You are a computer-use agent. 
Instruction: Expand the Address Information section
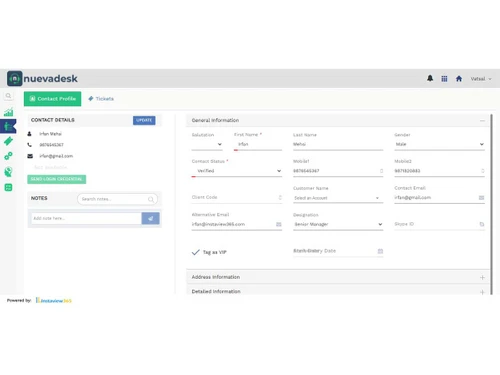[482, 277]
